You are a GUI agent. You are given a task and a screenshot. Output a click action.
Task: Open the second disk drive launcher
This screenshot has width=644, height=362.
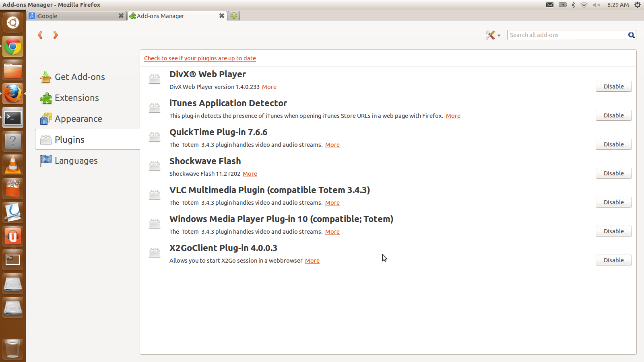click(13, 308)
